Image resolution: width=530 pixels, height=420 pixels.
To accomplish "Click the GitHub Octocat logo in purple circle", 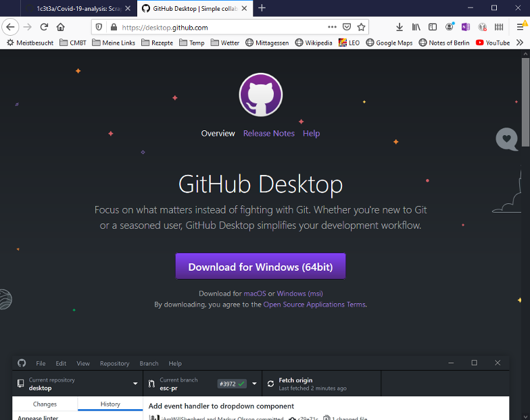I will [260, 95].
